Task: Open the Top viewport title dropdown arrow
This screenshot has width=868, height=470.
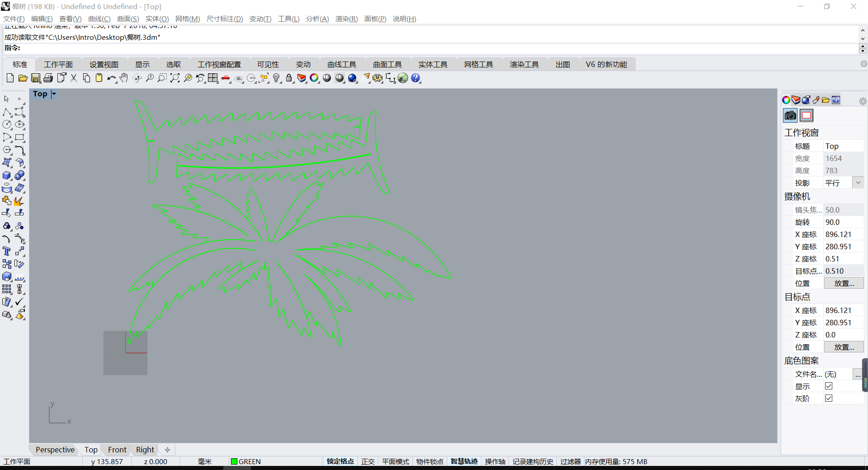Action: point(54,94)
